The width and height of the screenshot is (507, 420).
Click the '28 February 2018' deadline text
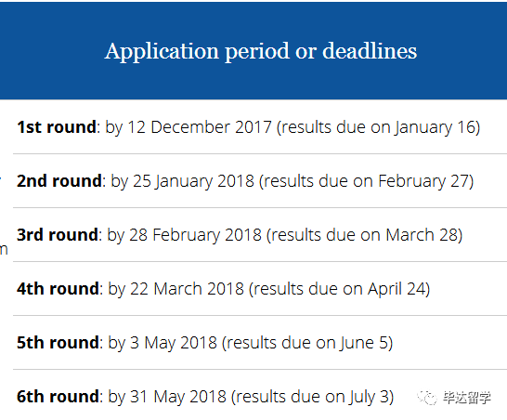point(195,234)
